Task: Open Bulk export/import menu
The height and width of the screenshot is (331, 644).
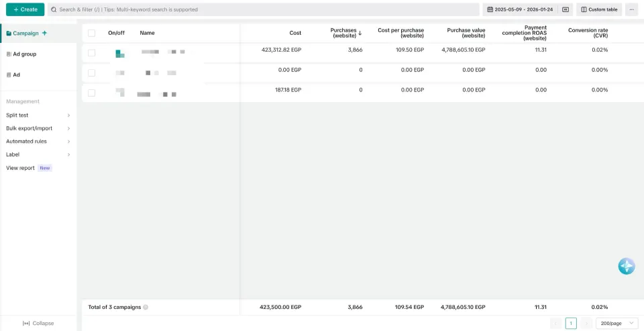Action: pyautogui.click(x=29, y=128)
